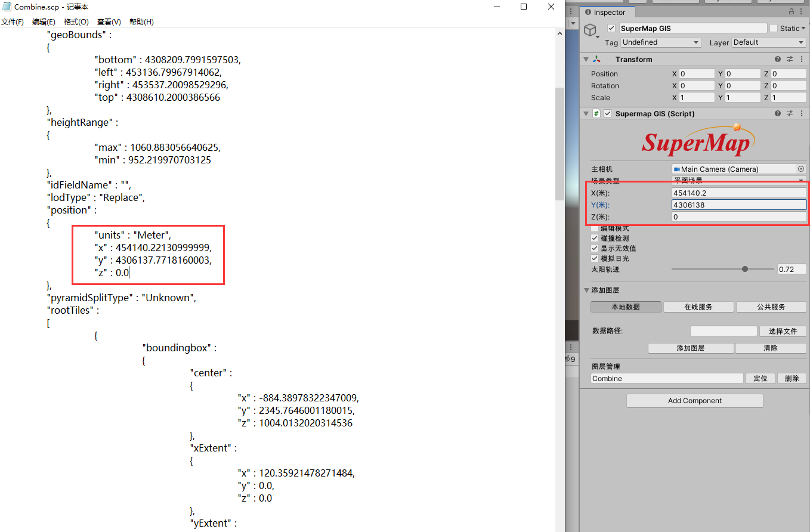Click the Transform axes icon

pos(597,60)
